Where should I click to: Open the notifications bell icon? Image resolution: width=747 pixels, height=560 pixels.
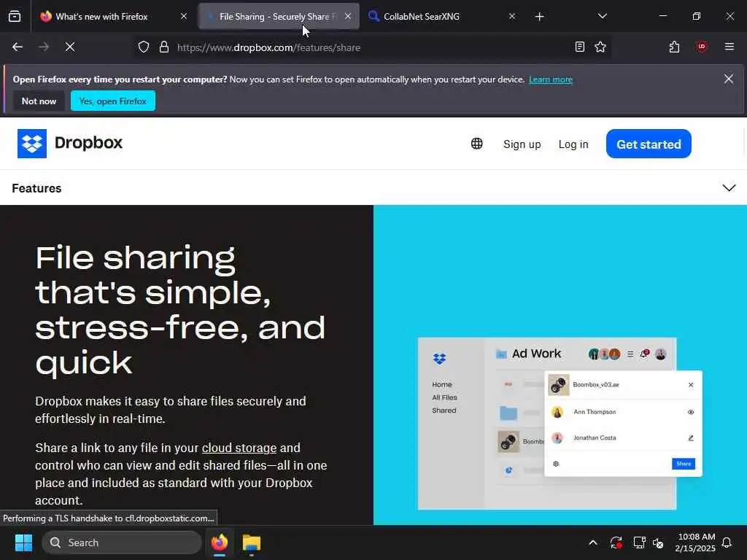pyautogui.click(x=727, y=542)
